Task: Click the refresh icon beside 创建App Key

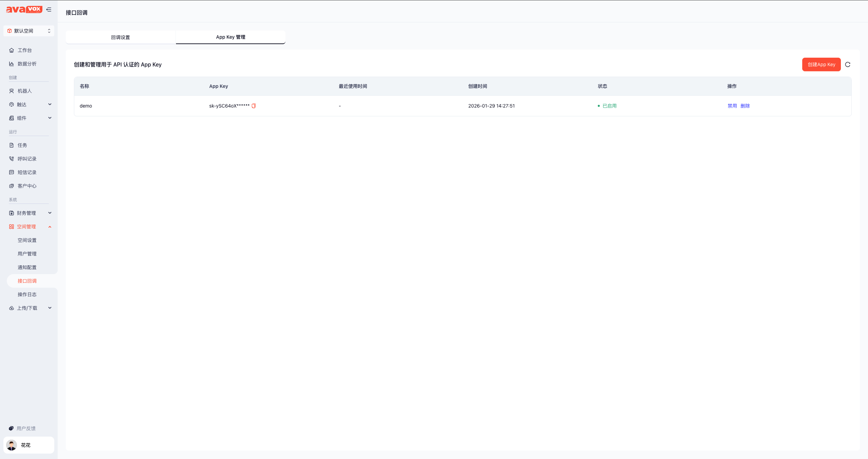Action: [848, 64]
